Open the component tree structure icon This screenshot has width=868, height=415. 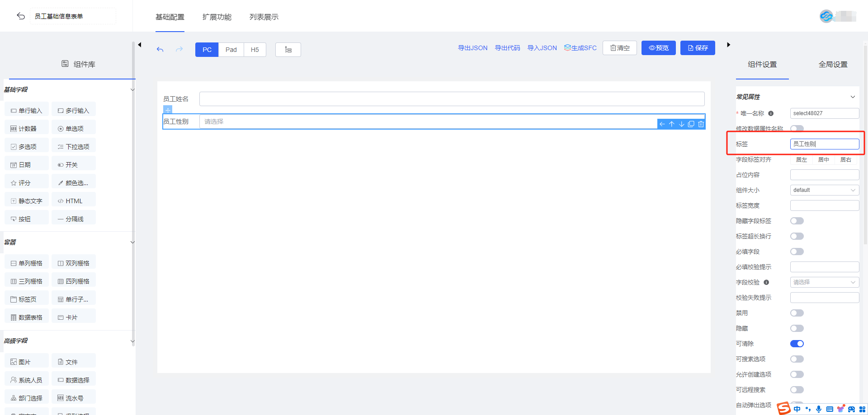click(288, 50)
